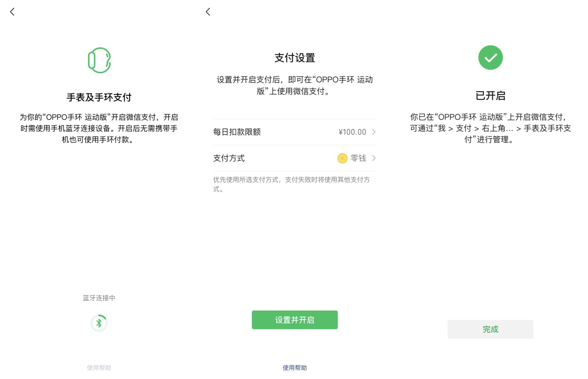The image size is (588, 379).
Task: Click the back arrow on 手表及手环支付 page
Action: coord(12,12)
